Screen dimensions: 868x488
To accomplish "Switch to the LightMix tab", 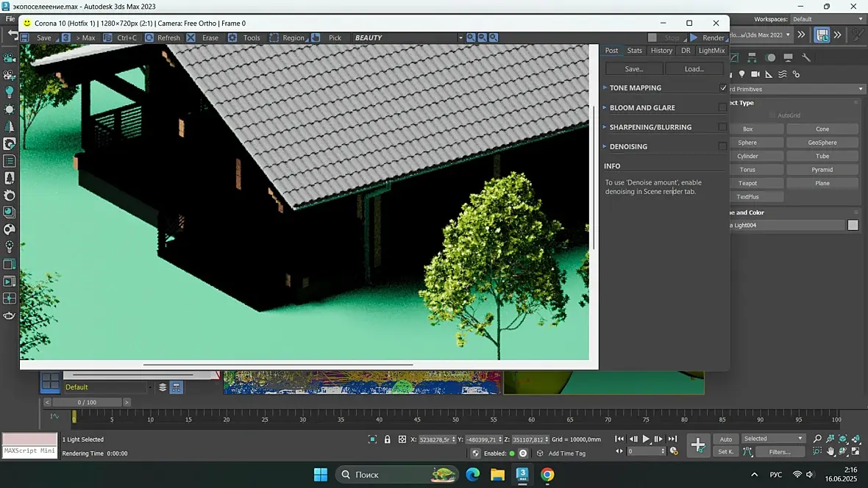I will click(x=711, y=51).
